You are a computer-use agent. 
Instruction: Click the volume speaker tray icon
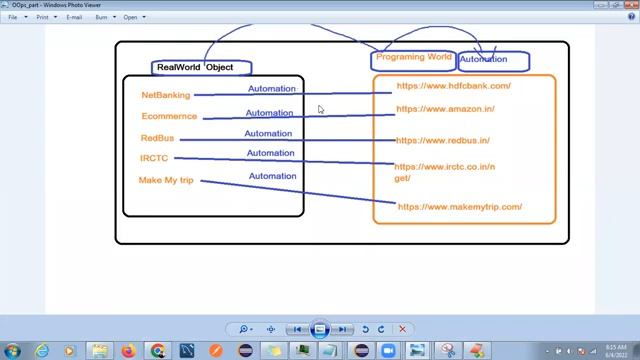point(569,351)
